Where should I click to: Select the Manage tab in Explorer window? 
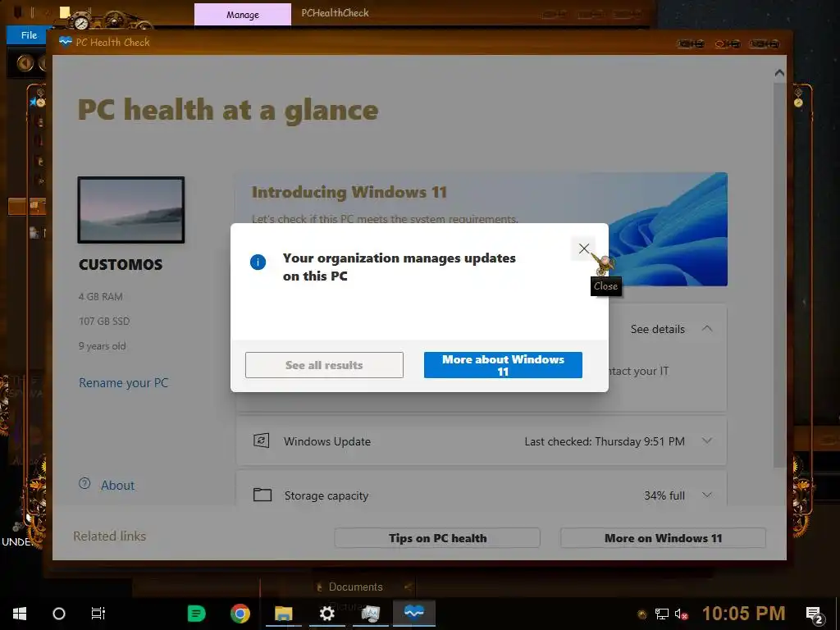tap(243, 15)
